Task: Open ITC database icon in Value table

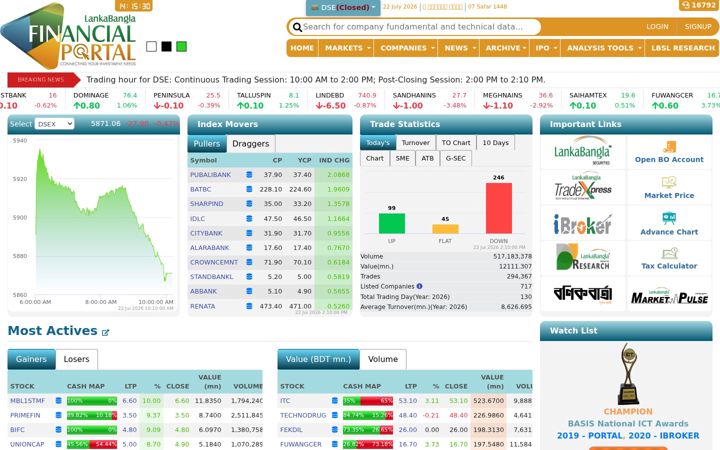Action: pyautogui.click(x=335, y=400)
